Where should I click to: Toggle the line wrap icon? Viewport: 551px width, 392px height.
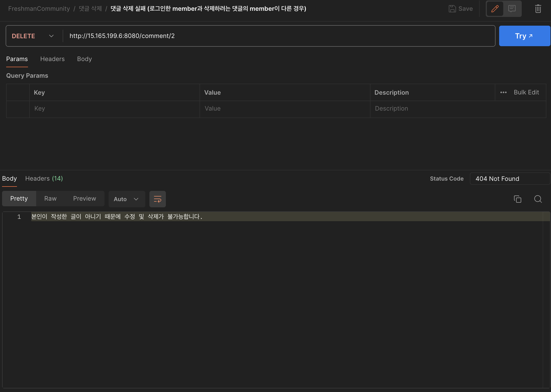(157, 199)
